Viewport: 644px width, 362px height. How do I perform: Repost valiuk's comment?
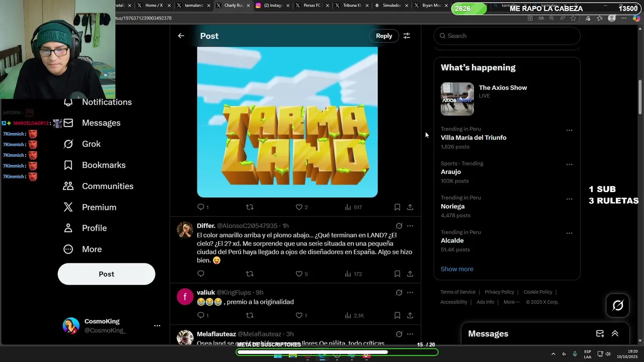pyautogui.click(x=250, y=316)
